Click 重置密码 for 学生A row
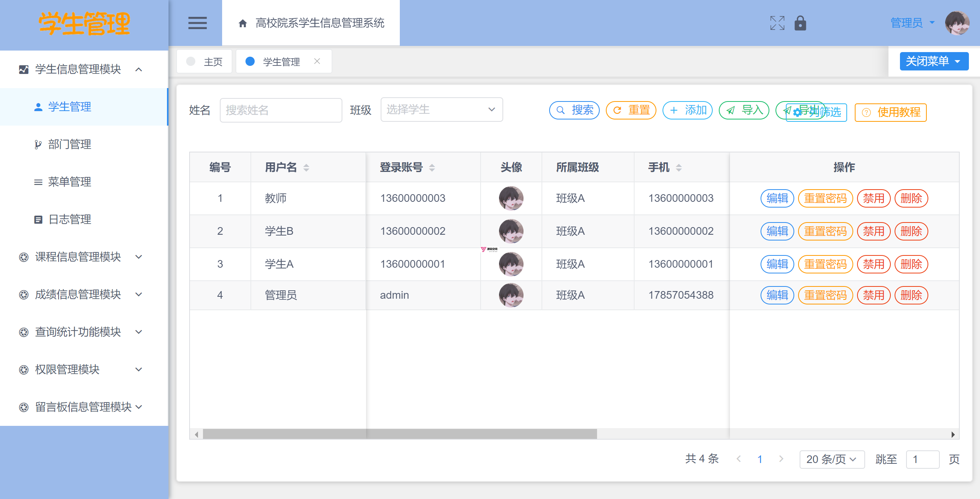This screenshot has width=980, height=499. click(x=825, y=264)
